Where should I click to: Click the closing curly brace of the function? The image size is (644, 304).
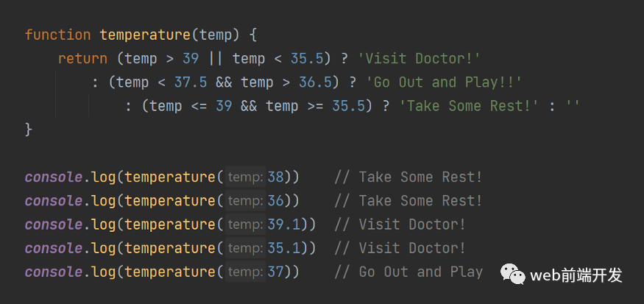[x=29, y=130]
